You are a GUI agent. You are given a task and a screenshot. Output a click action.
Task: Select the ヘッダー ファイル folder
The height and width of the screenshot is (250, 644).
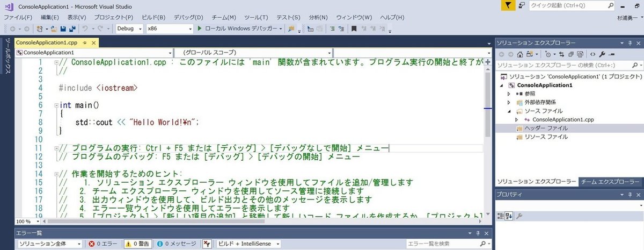click(546, 128)
